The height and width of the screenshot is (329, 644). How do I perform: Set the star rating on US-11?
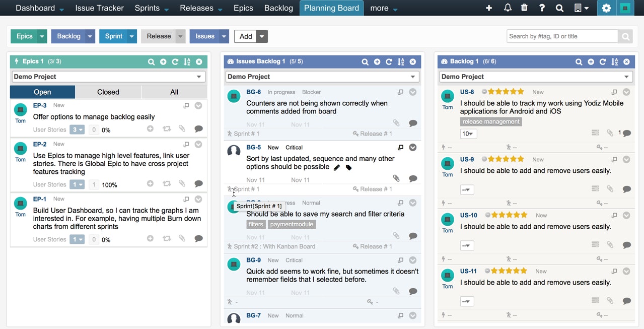coord(509,271)
